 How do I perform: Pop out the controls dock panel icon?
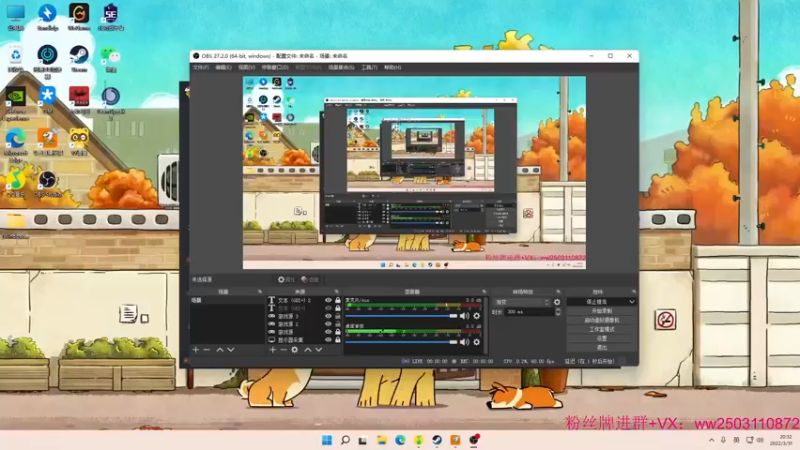634,292
